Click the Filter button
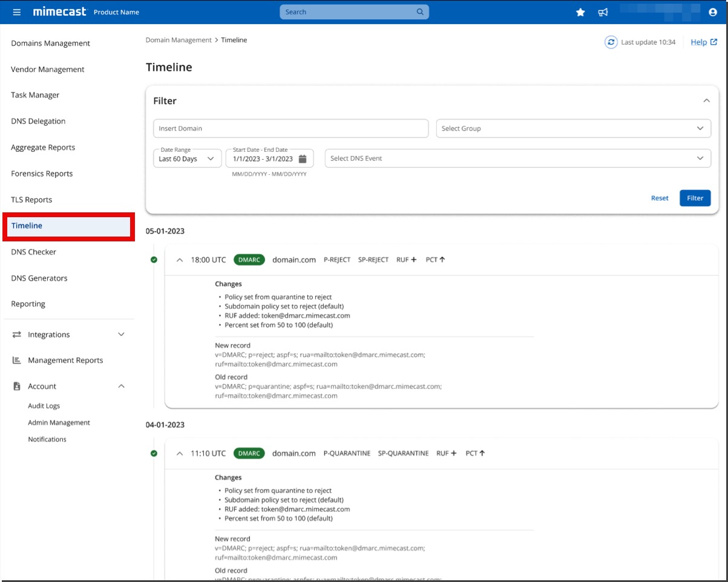This screenshot has width=728, height=582. coord(695,198)
